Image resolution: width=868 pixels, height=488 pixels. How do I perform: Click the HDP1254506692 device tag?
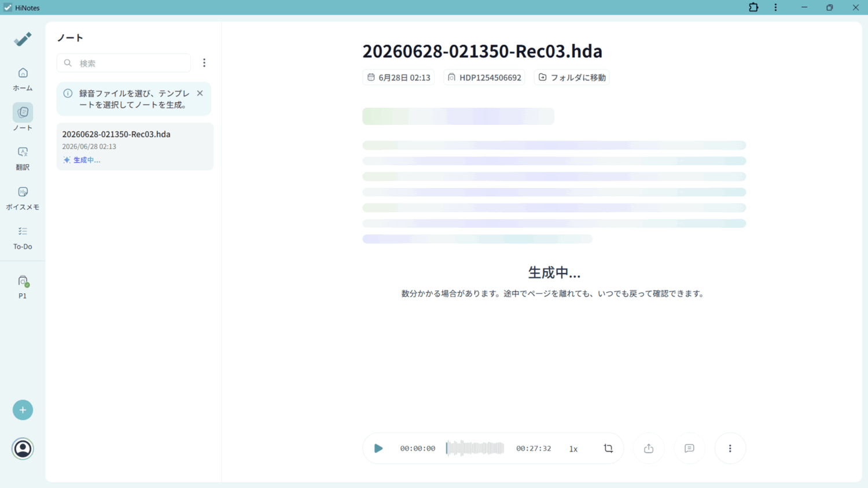484,77
